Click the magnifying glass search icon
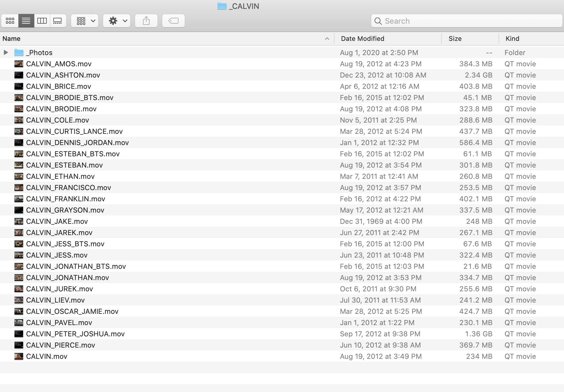The width and height of the screenshot is (564, 392). click(378, 21)
